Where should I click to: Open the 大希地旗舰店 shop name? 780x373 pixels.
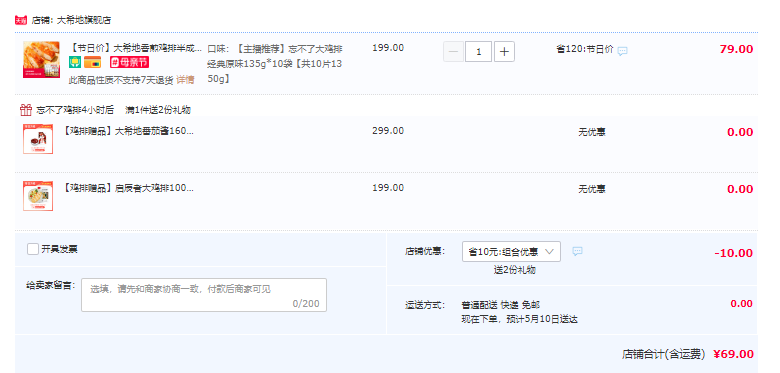point(84,20)
